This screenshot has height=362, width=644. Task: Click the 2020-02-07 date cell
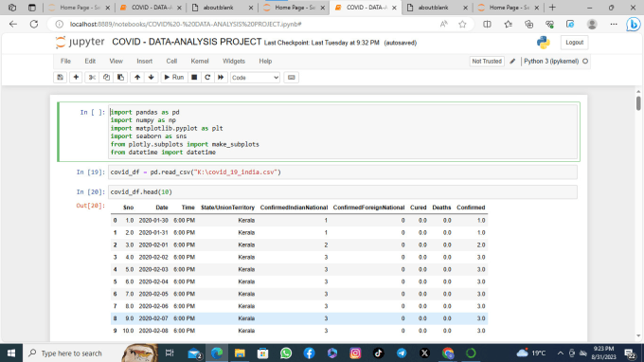tap(153, 318)
